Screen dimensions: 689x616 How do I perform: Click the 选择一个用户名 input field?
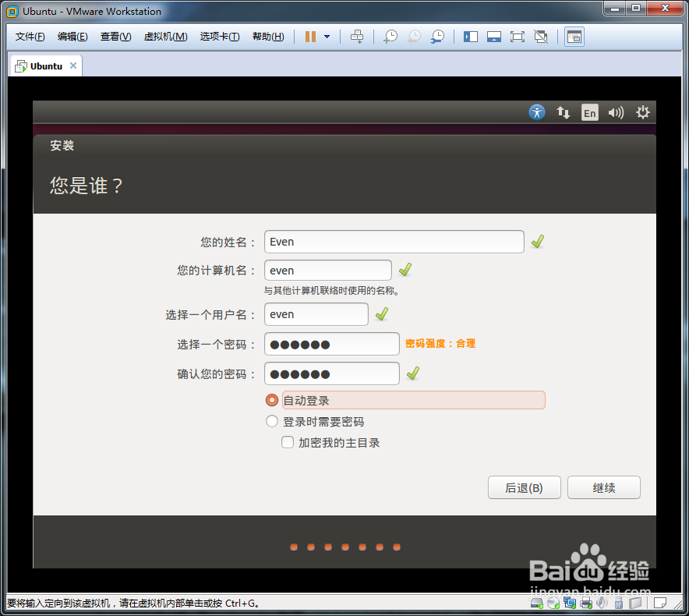(316, 314)
